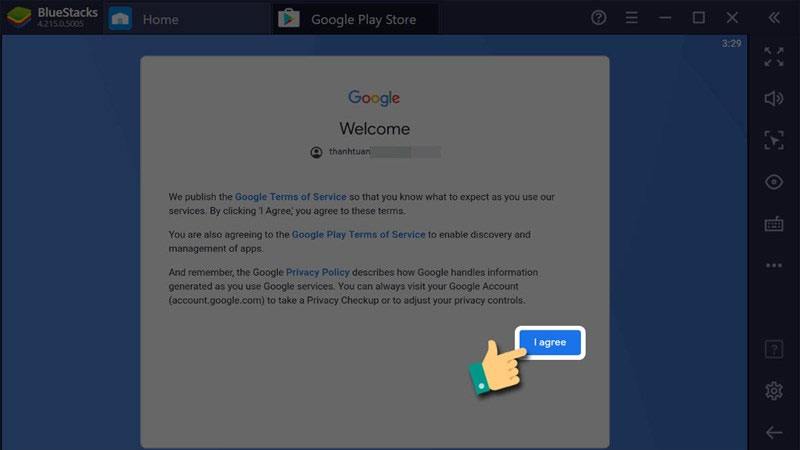The image size is (800, 450).
Task: Open the help question mark icon
Action: click(x=598, y=18)
